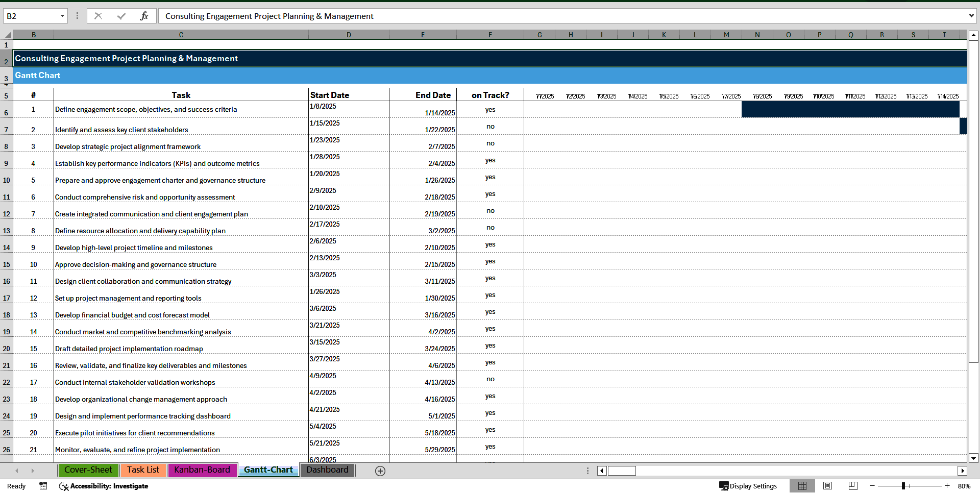
Task: Click the horizontal scrollbar right arrow
Action: pos(963,471)
